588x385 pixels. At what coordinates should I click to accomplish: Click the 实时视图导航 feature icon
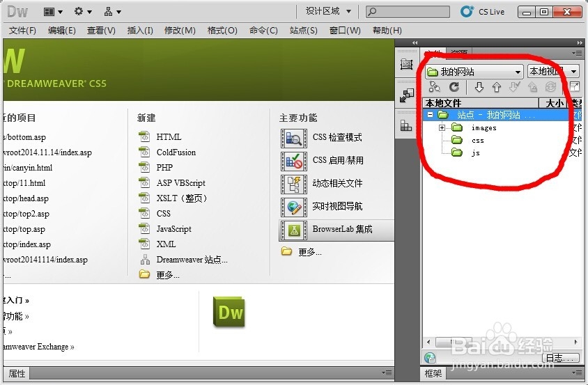pyautogui.click(x=293, y=207)
